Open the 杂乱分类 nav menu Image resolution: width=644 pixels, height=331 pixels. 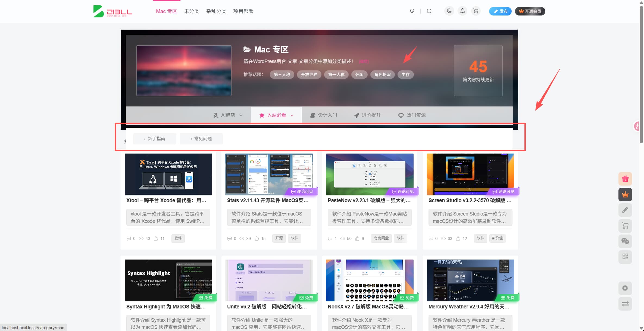point(216,11)
